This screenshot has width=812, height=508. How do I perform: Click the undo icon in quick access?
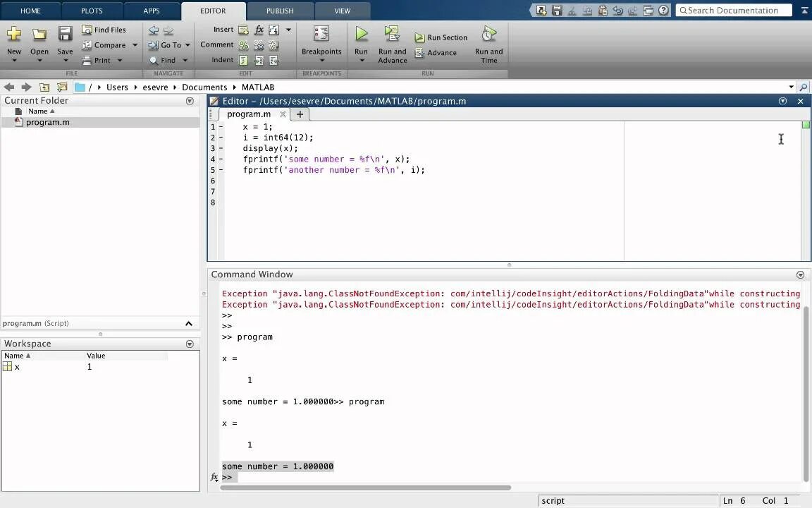[617, 11]
